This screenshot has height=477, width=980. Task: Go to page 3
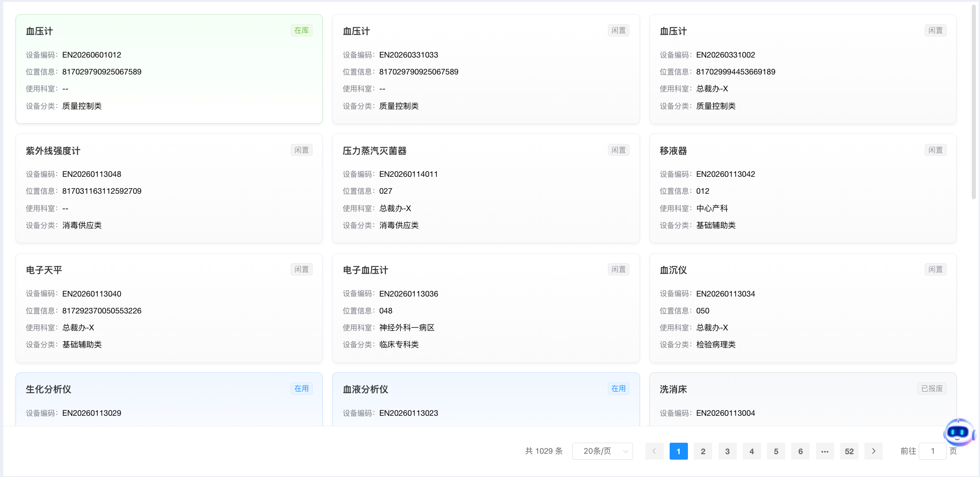727,451
